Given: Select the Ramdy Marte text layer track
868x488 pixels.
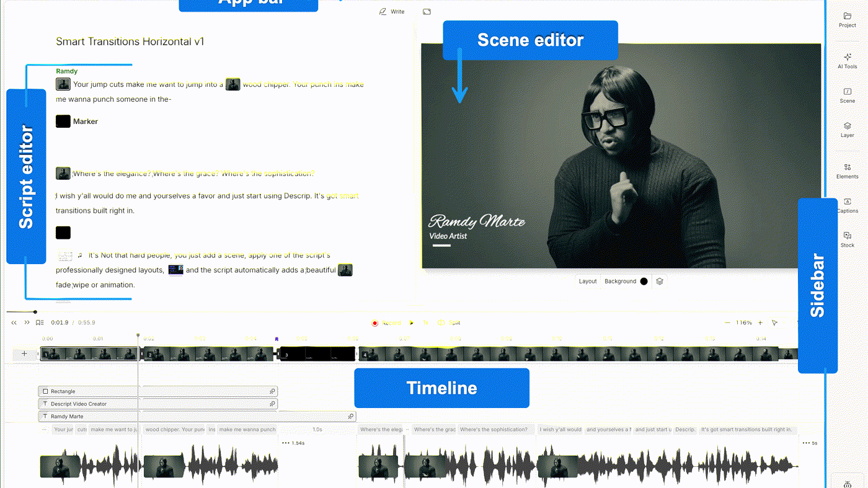Looking at the screenshot, I should coord(197,417).
